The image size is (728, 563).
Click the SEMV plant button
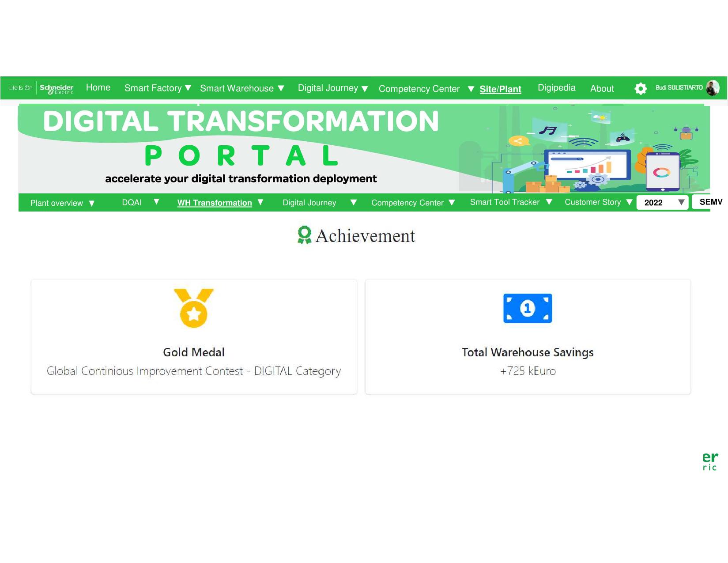tap(710, 202)
